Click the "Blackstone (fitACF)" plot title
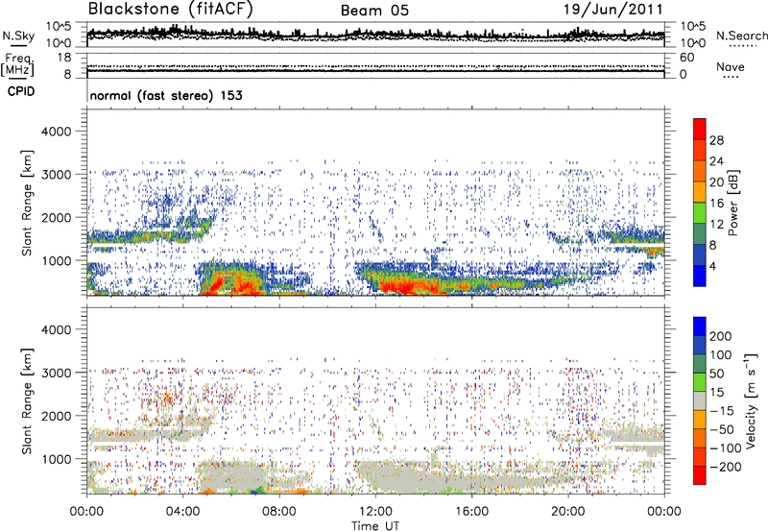The width and height of the screenshot is (768, 532). pos(171,10)
